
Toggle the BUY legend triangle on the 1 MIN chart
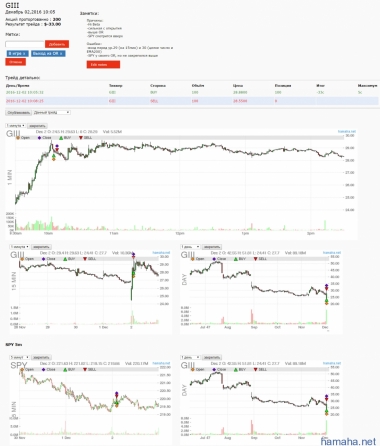pyautogui.click(x=61, y=138)
